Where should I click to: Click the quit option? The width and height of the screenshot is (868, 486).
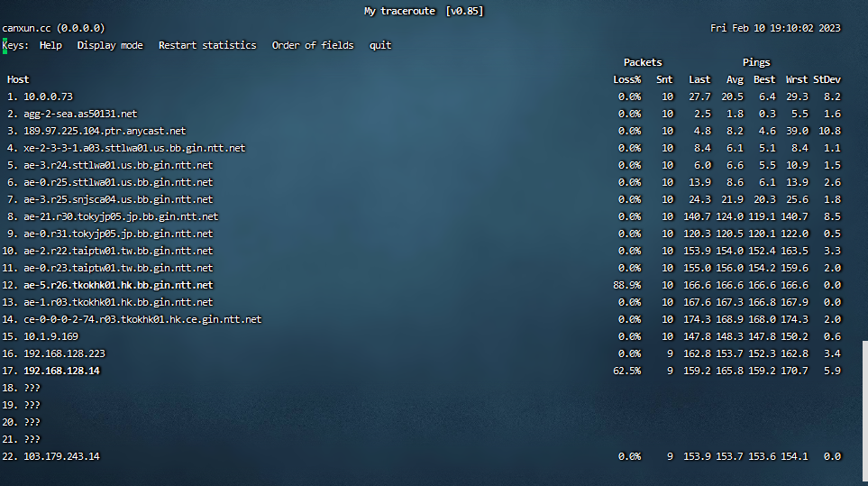(380, 45)
